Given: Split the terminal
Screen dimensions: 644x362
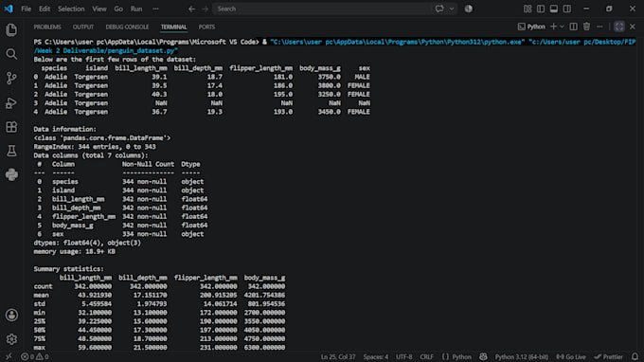Looking at the screenshot, I should tap(573, 27).
